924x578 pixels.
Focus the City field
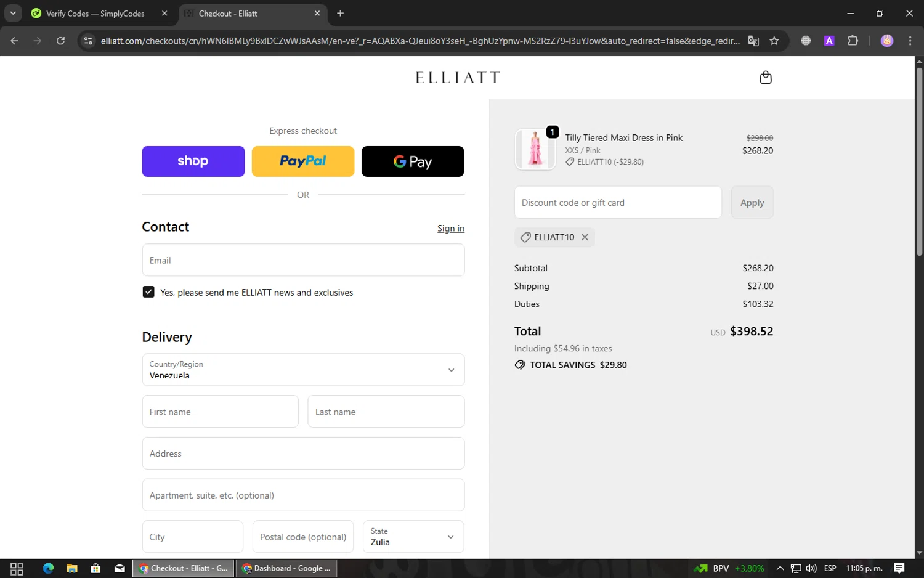coord(193,537)
